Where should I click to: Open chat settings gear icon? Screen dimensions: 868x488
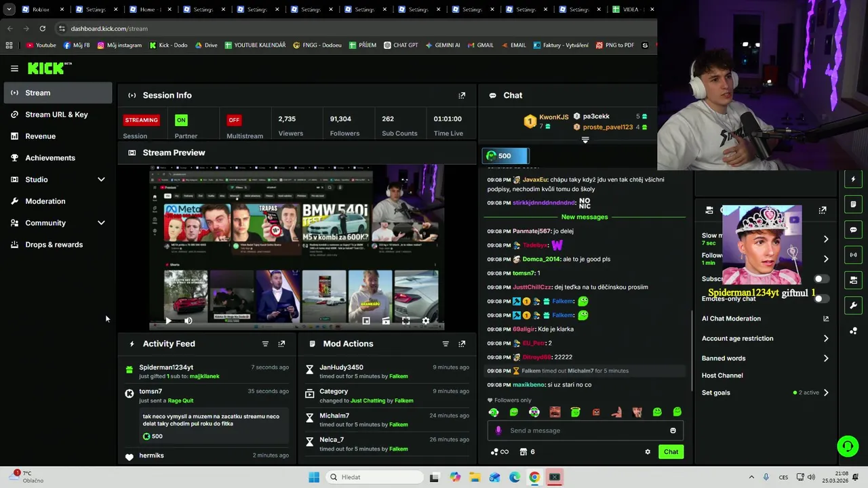pos(648,452)
